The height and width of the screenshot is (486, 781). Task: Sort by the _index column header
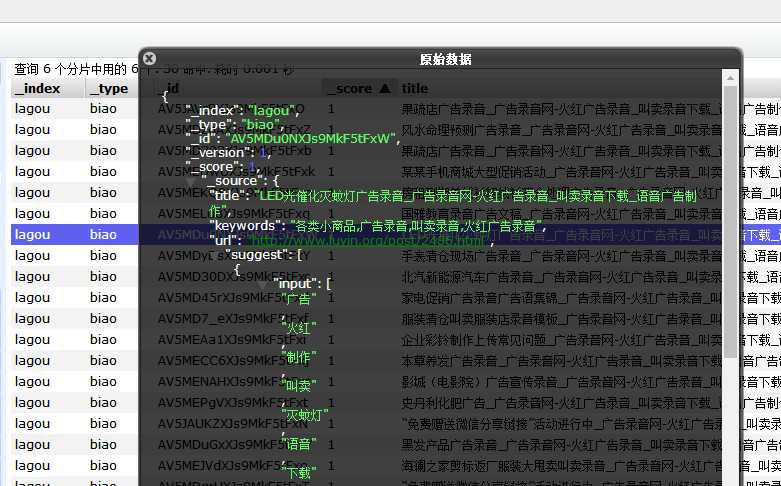[48, 89]
